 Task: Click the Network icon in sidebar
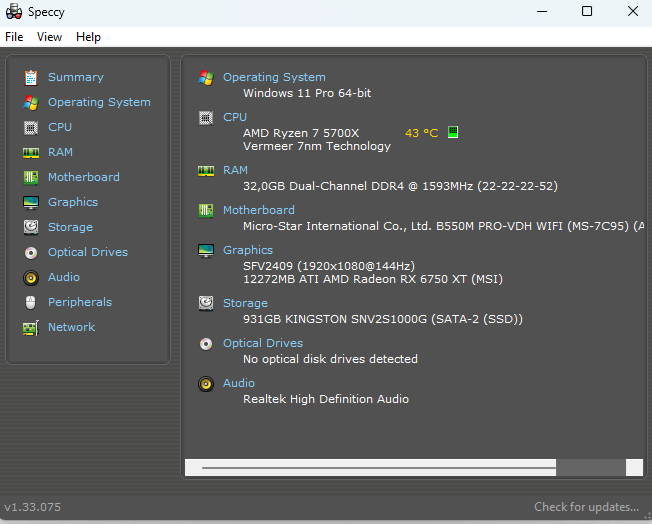click(31, 327)
